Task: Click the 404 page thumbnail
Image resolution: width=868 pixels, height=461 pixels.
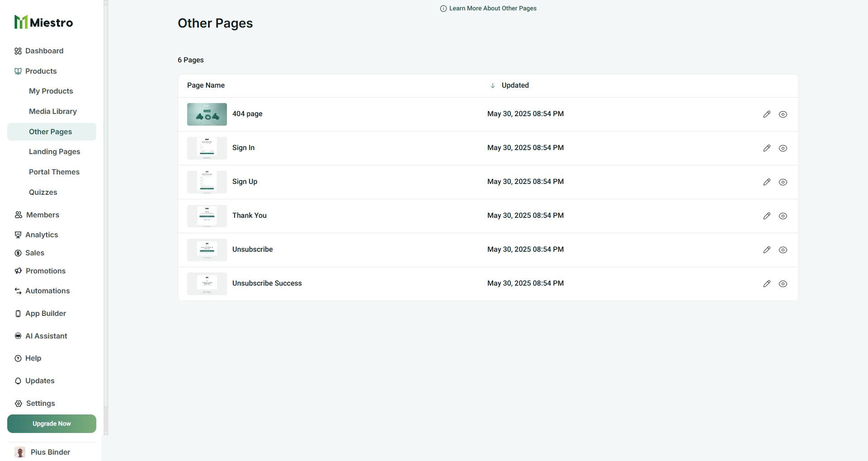Action: coord(207,114)
